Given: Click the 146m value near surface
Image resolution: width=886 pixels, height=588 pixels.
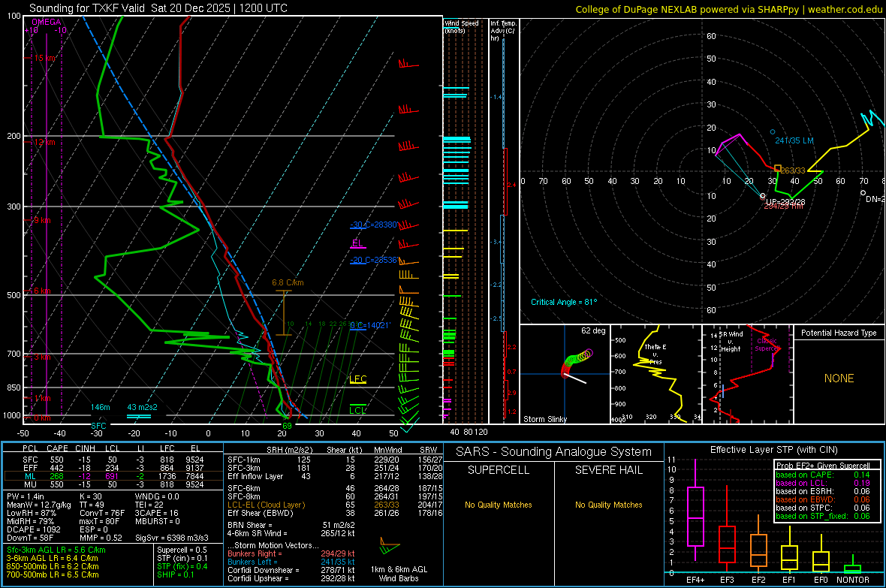Looking at the screenshot, I should (100, 407).
